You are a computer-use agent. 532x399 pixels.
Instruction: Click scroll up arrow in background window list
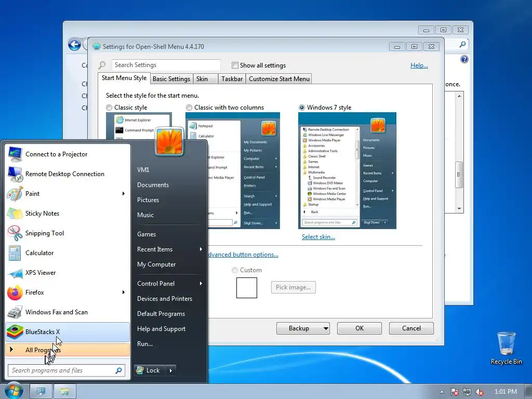[x=459, y=96]
